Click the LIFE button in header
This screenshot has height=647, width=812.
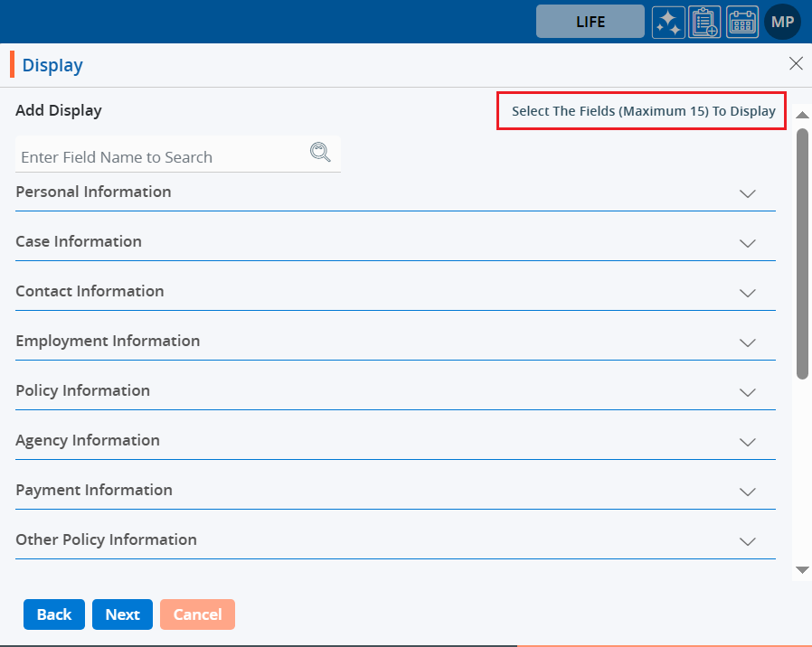click(x=590, y=22)
